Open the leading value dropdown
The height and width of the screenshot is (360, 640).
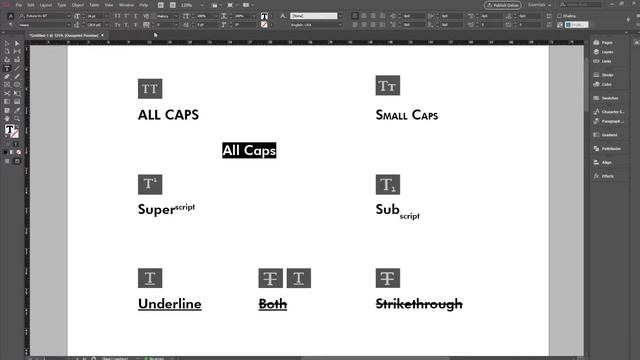pyautogui.click(x=106, y=25)
